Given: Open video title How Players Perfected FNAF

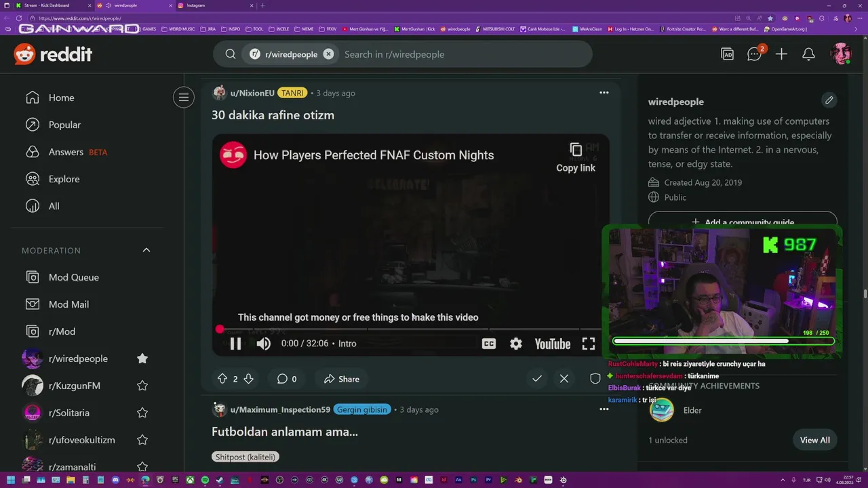Looking at the screenshot, I should pos(374,155).
